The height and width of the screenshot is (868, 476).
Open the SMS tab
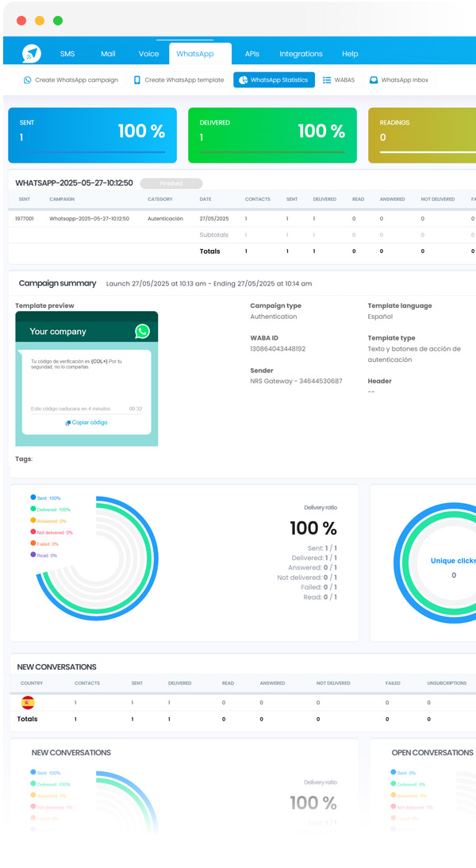click(x=67, y=54)
